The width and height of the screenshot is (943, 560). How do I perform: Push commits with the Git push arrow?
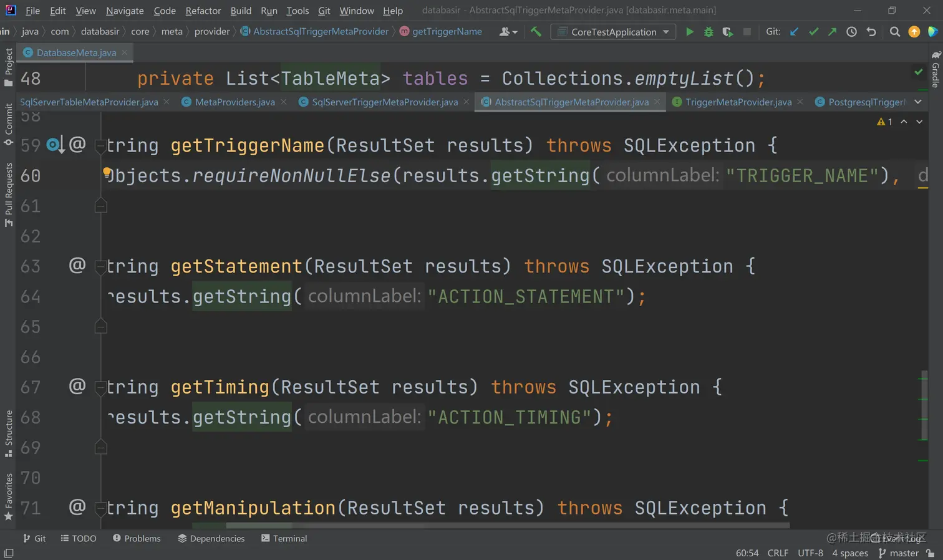(x=832, y=32)
